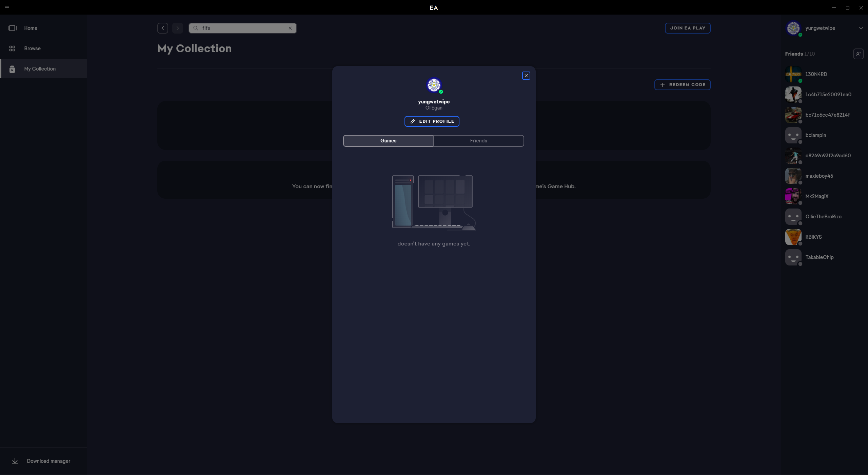
Task: Clear the fifa search text
Action: pyautogui.click(x=290, y=28)
